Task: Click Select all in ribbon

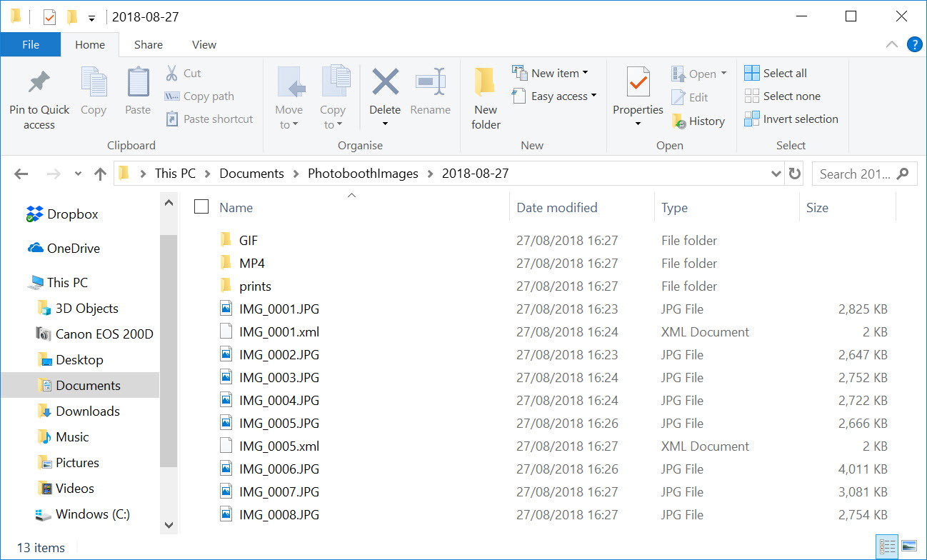Action: coord(776,73)
